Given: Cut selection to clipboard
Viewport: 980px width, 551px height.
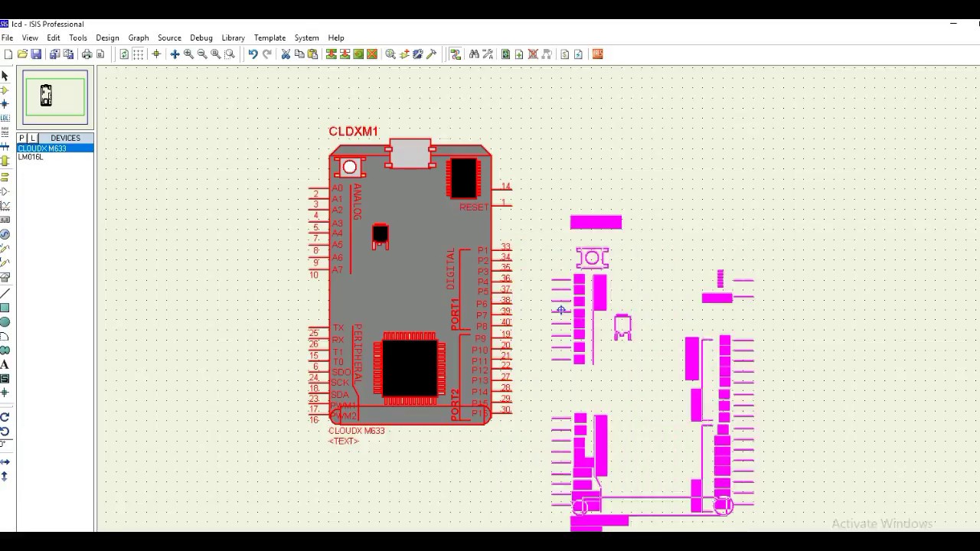Looking at the screenshot, I should click(286, 54).
